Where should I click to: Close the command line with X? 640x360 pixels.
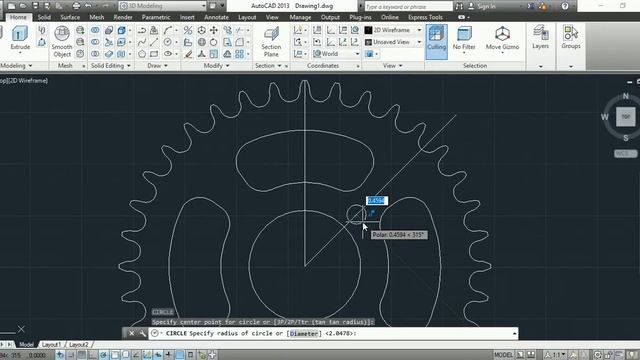[131, 333]
